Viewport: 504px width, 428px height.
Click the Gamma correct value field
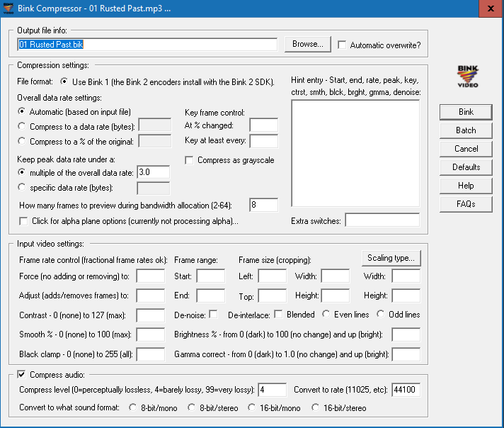406,354
